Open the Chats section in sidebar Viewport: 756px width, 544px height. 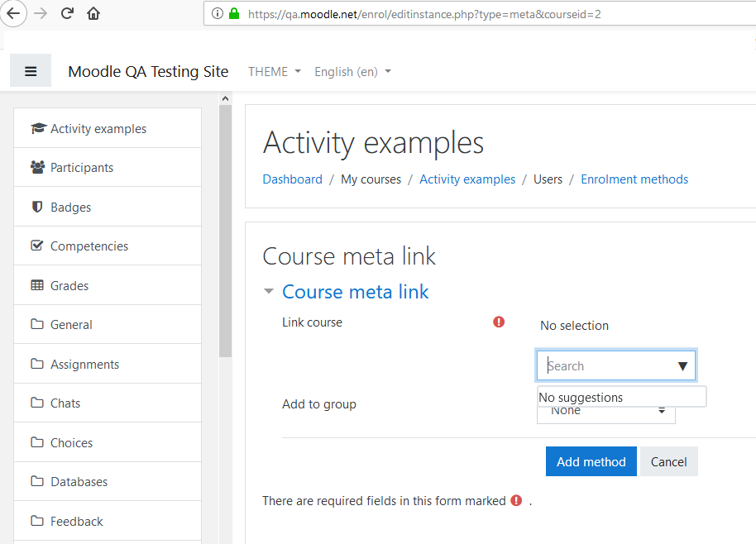[108, 403]
